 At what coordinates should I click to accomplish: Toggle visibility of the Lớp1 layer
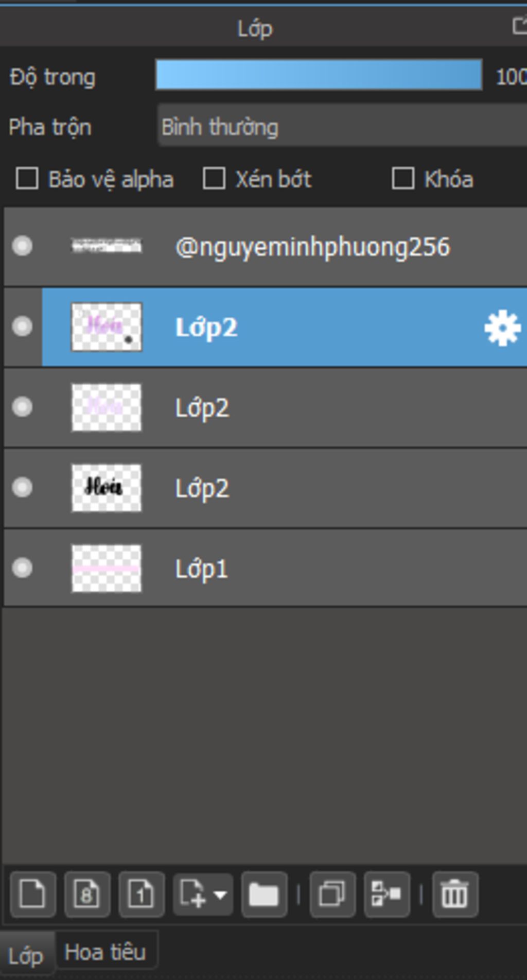coord(22,568)
